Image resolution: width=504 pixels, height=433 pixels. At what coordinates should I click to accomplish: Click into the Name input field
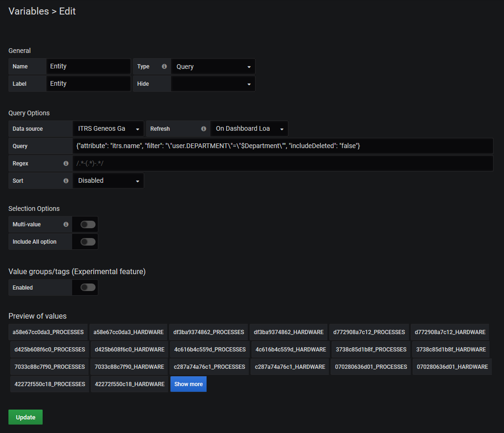coord(89,67)
